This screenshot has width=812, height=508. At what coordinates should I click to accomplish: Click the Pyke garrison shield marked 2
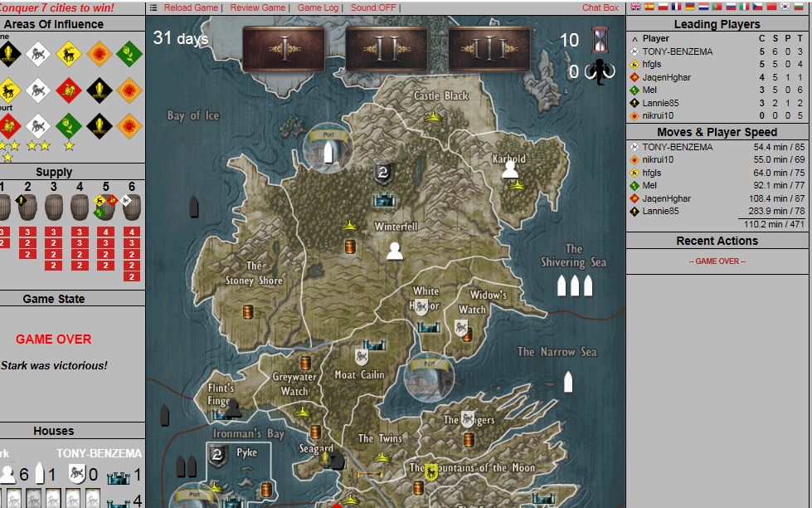point(218,456)
